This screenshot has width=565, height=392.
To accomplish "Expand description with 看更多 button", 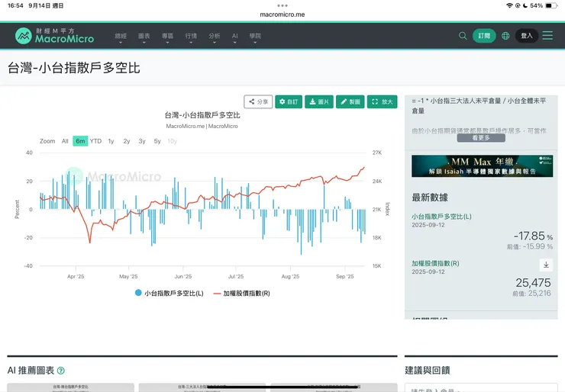I will tap(481, 138).
